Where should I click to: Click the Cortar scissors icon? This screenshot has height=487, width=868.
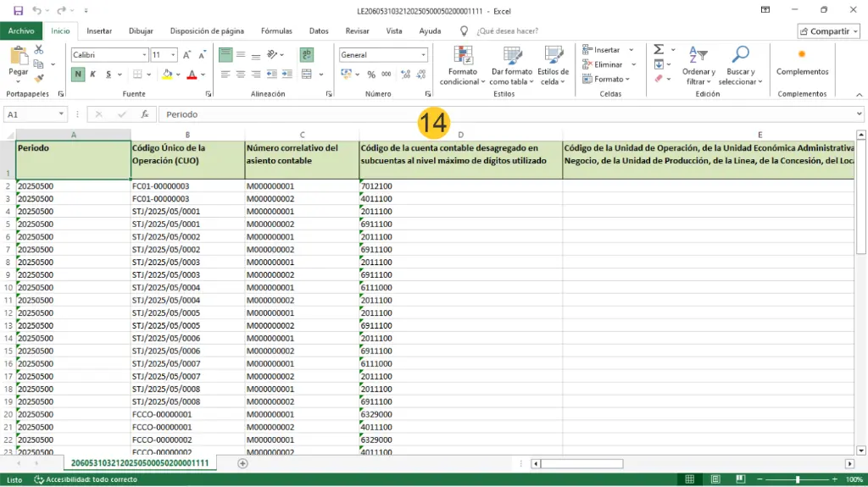coord(39,51)
